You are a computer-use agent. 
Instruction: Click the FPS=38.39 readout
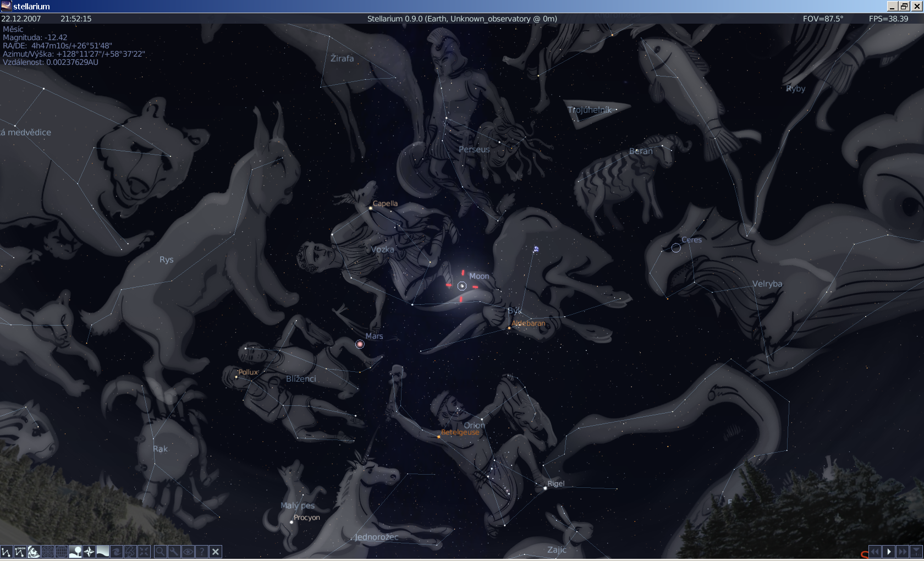[x=889, y=19]
